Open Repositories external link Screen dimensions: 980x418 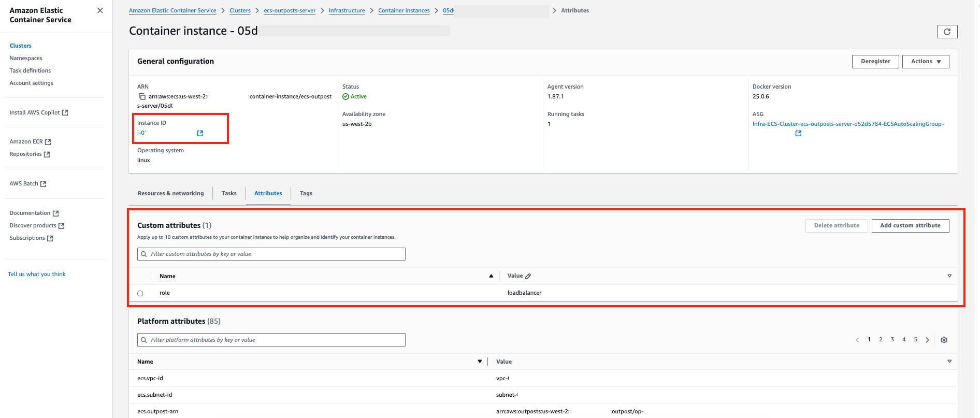coord(30,154)
